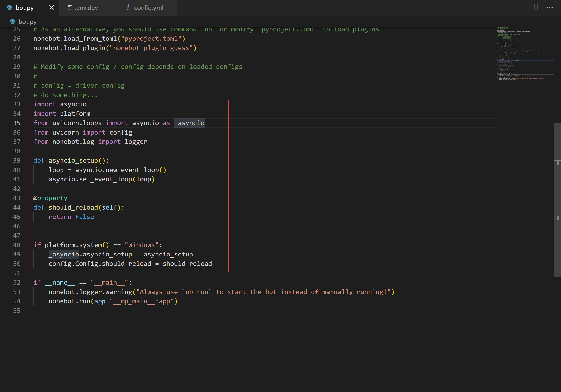Click the '# As an alternative' comment line

206,29
